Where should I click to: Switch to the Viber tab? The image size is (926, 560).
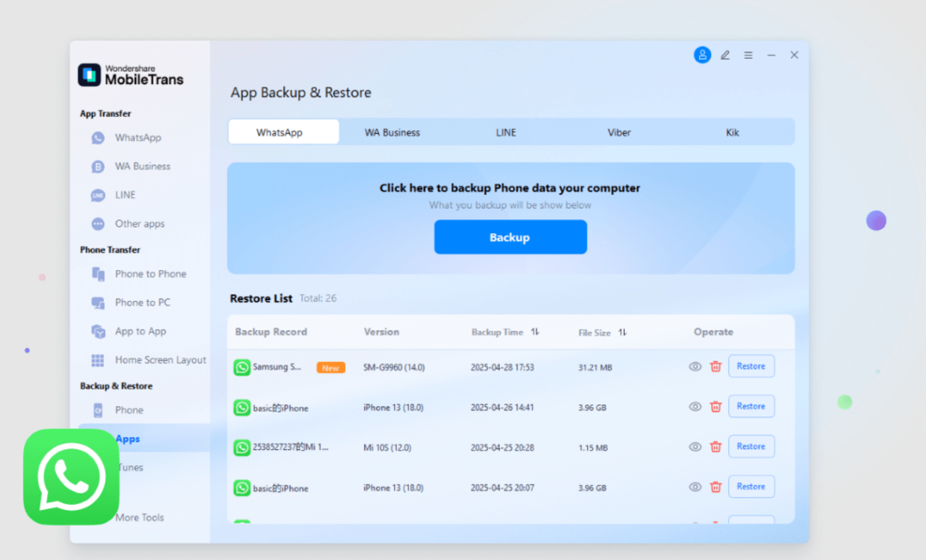pyautogui.click(x=619, y=132)
